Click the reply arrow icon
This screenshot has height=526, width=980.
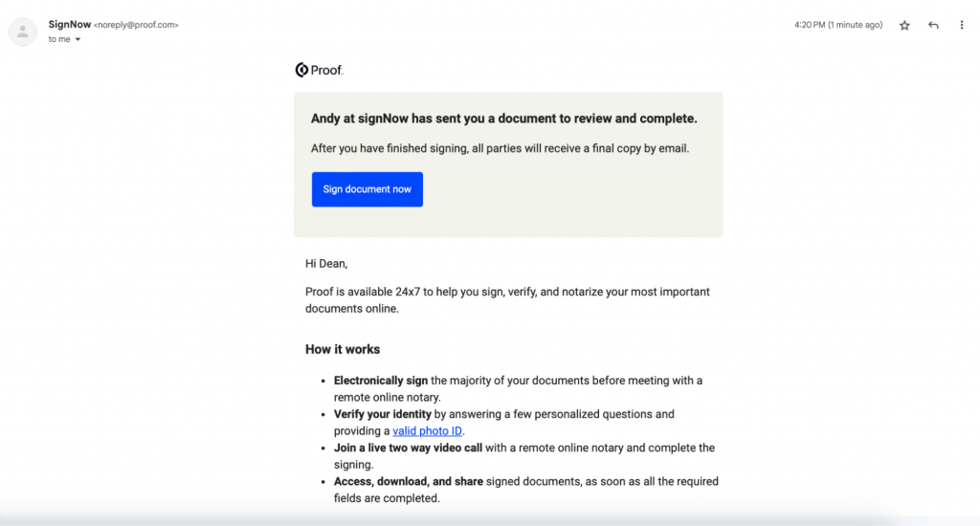[933, 26]
